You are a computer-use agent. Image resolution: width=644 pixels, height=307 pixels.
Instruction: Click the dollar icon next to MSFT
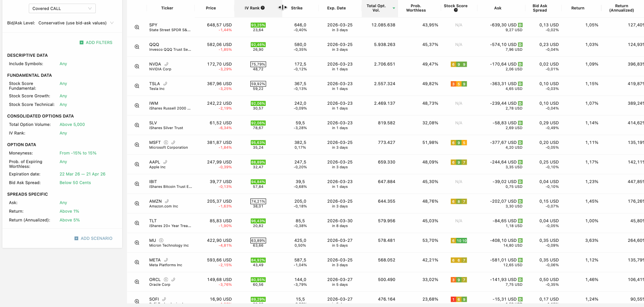[166, 142]
